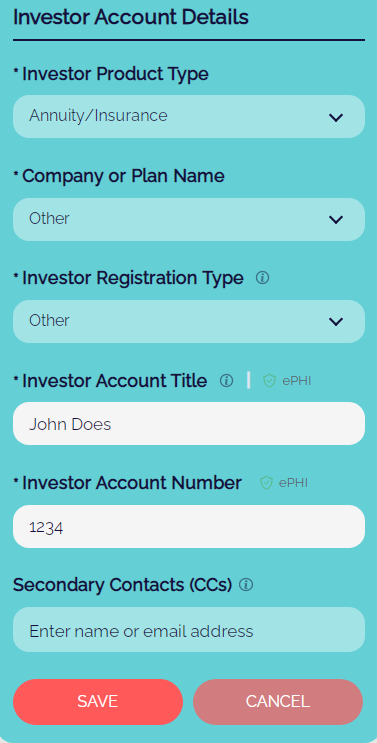377x743 pixels.
Task: Click the Investor Account Details heading
Action: [131, 18]
